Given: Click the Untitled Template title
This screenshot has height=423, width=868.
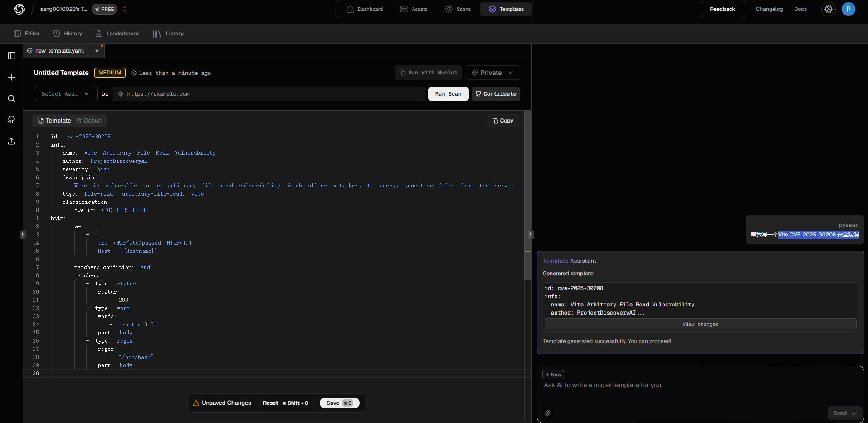Looking at the screenshot, I should point(61,73).
